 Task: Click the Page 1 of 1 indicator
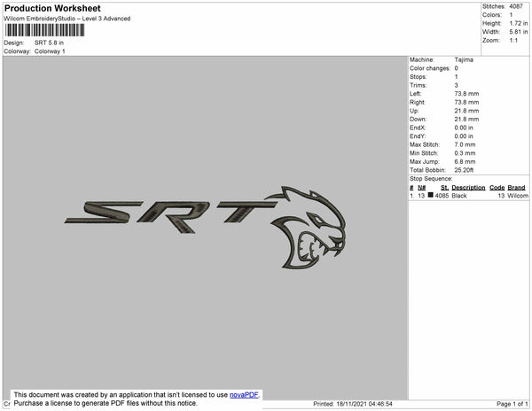(x=512, y=404)
